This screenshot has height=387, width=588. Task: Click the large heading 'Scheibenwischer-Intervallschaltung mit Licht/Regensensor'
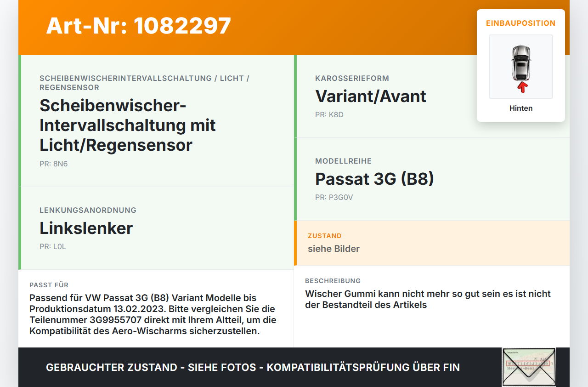click(x=128, y=125)
